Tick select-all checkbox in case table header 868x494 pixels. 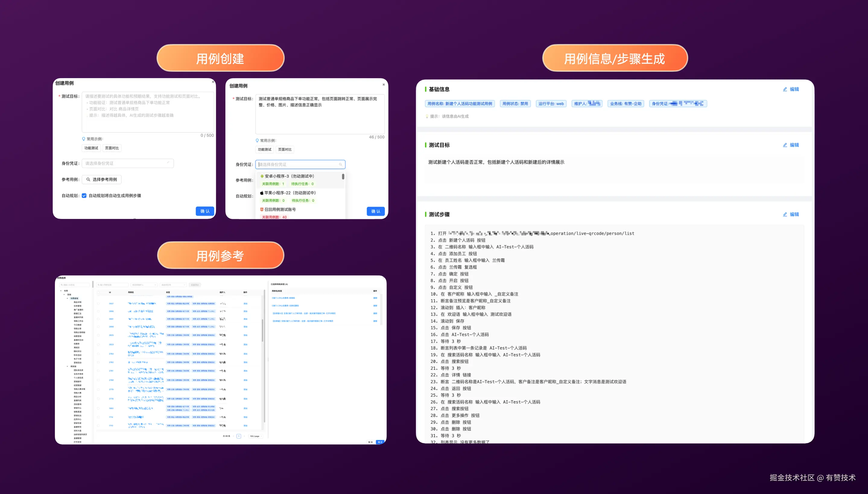(x=98, y=292)
